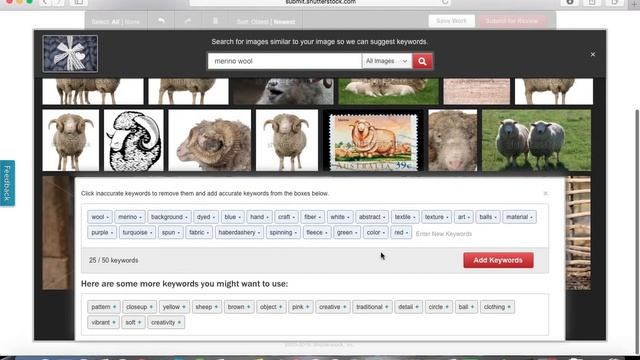Click the redo arrow in toolbar

[x=188, y=21]
